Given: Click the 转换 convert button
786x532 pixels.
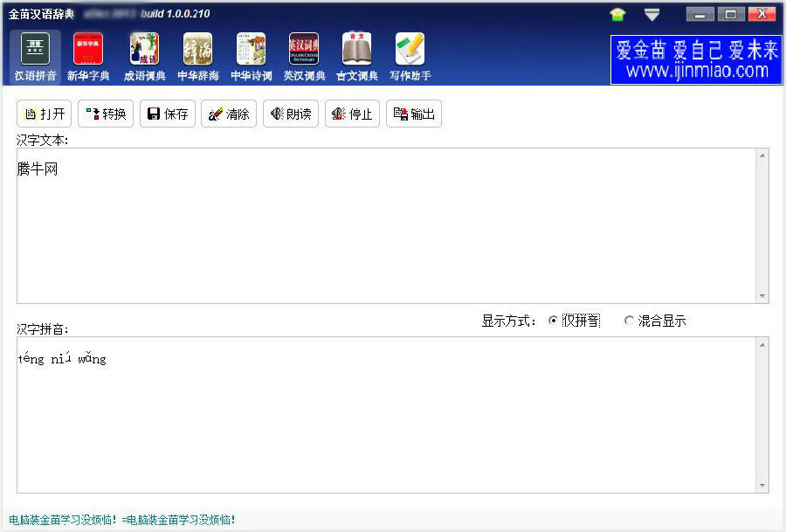Looking at the screenshot, I should point(106,114).
